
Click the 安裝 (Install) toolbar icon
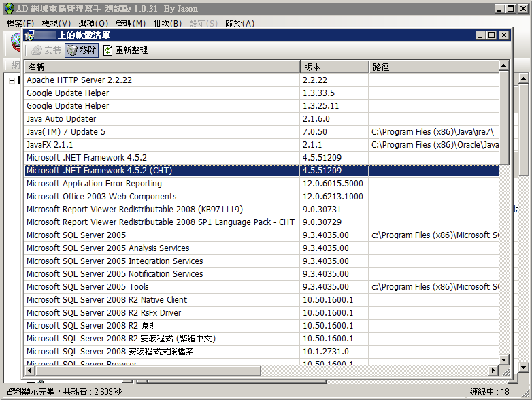coord(37,50)
